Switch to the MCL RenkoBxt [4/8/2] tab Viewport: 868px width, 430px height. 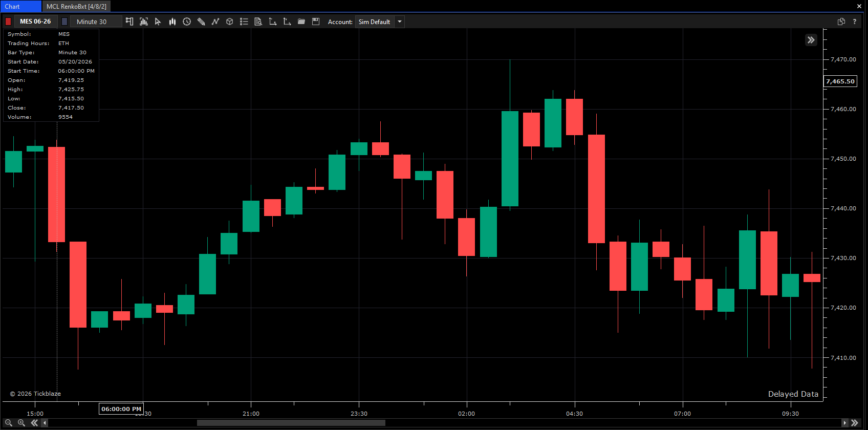(76, 6)
